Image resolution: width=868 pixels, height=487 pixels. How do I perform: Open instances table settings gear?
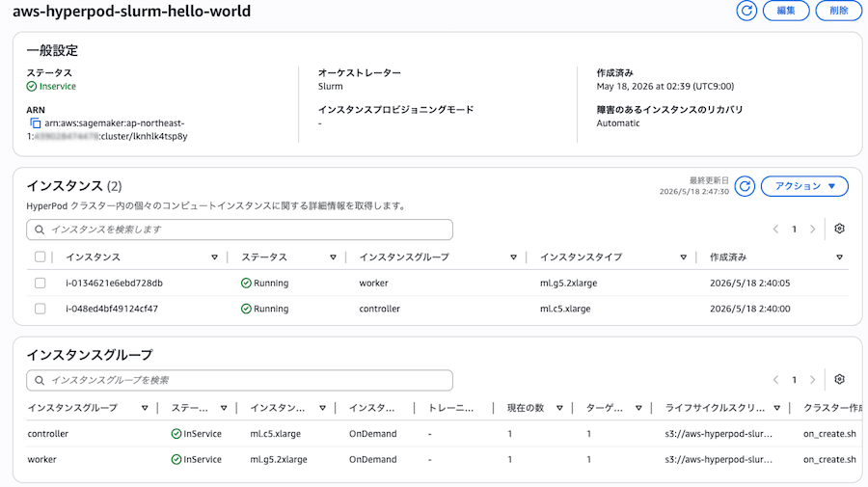(839, 229)
